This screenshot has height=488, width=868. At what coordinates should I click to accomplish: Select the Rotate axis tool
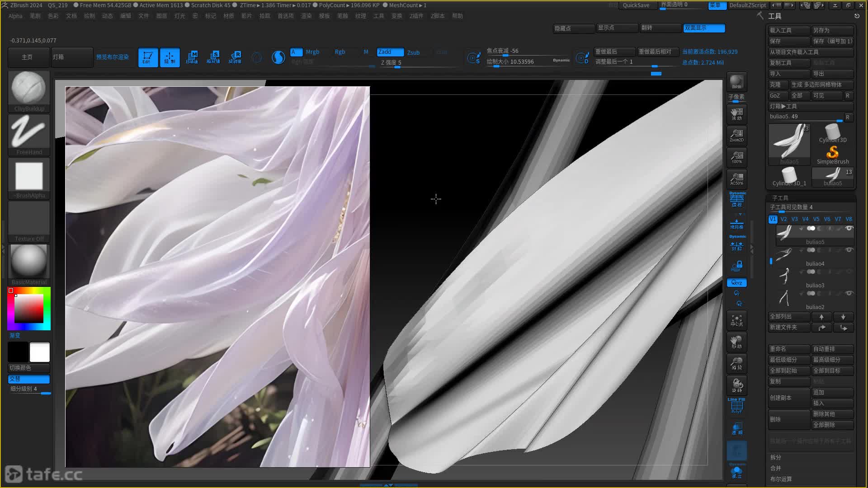tap(235, 57)
